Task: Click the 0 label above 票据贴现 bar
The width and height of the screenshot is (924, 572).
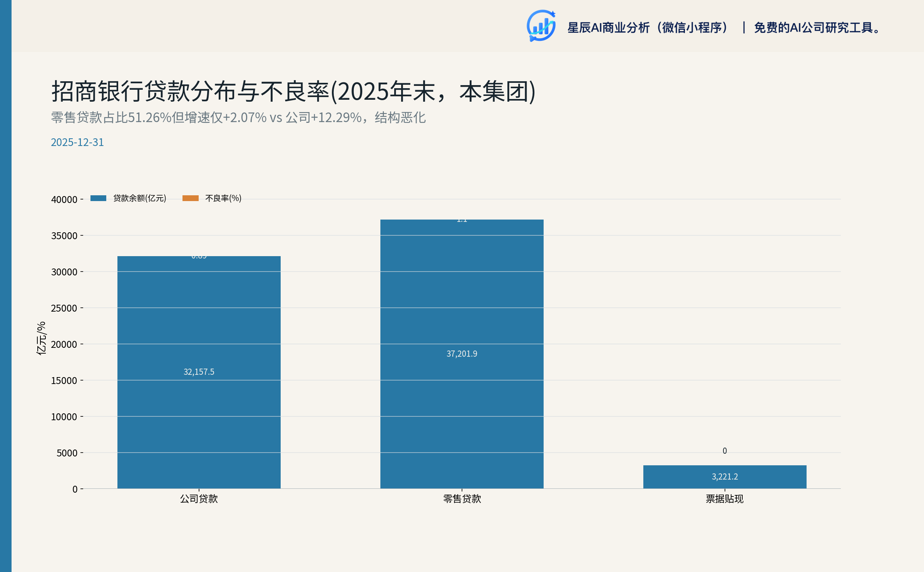Action: (725, 451)
